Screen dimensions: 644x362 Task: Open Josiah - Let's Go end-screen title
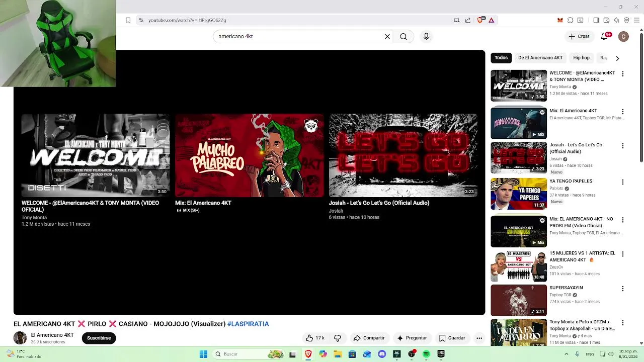[379, 203]
